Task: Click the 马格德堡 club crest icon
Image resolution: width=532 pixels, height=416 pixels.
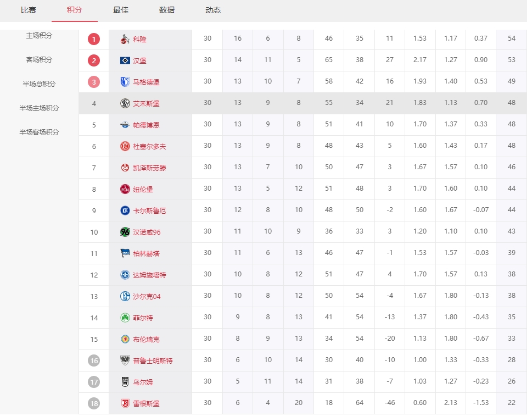Action: point(125,82)
